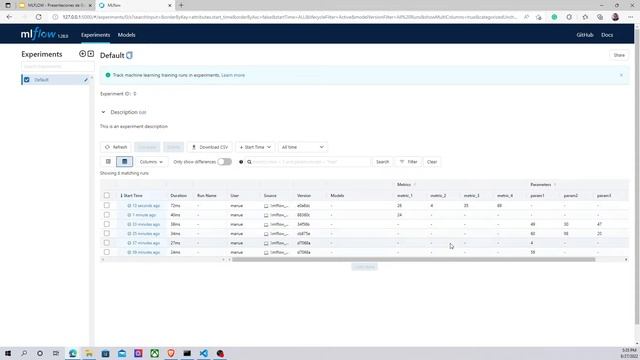
Task: Open the Experiments tab in the header
Action: click(x=95, y=35)
